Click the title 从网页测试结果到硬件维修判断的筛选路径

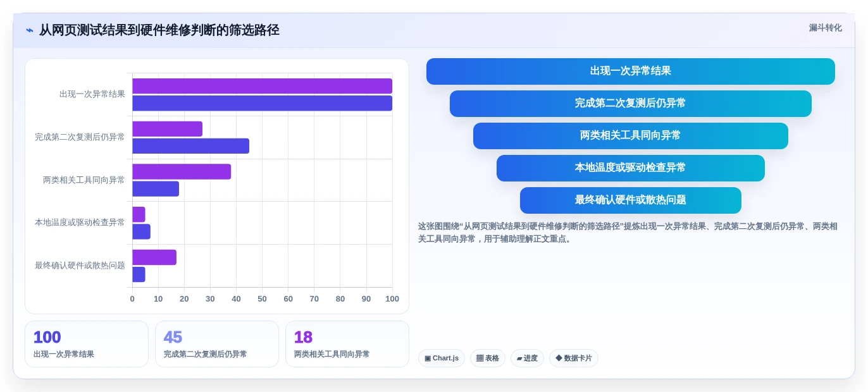(x=159, y=30)
